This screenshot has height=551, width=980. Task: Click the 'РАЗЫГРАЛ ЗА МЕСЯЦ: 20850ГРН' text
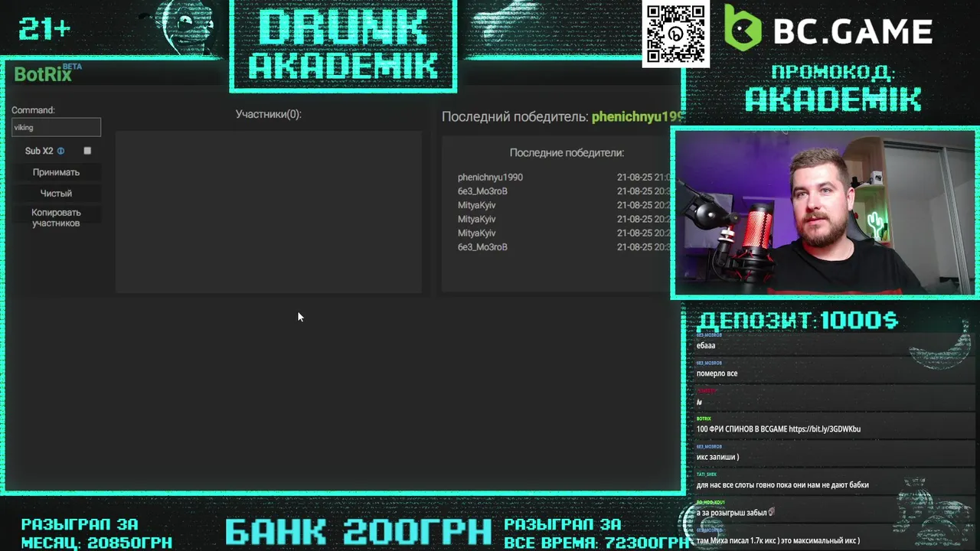[x=96, y=533]
